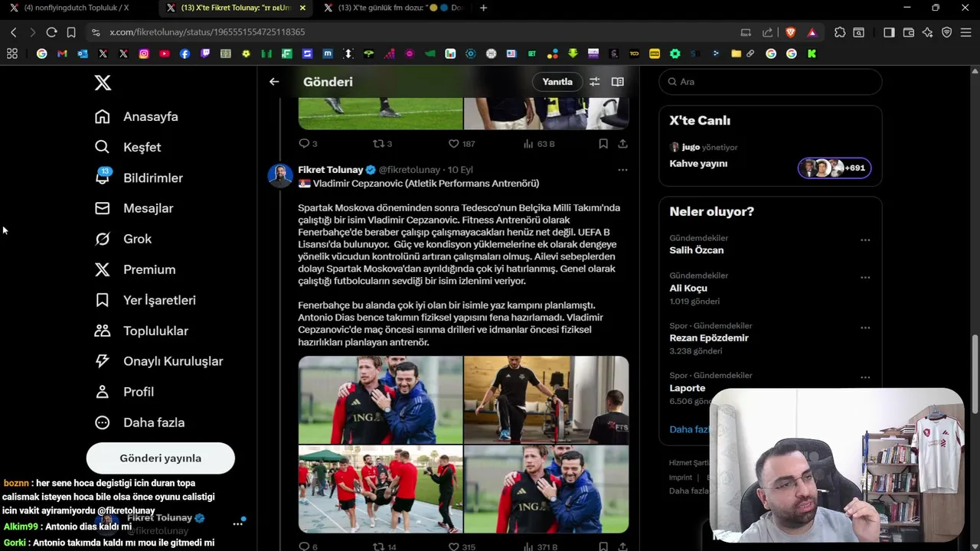Open Facebook bookmark in bookmarks bar
The height and width of the screenshot is (551, 980).
(185, 54)
